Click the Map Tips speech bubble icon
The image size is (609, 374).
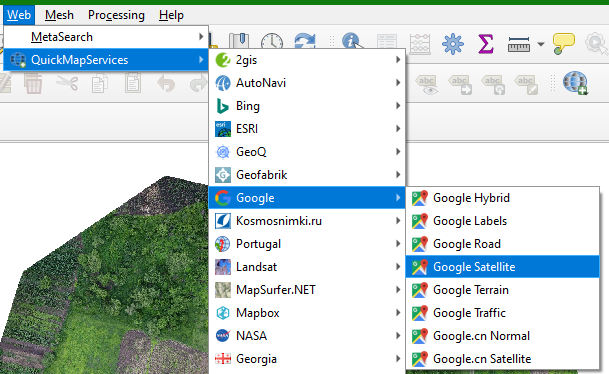564,43
